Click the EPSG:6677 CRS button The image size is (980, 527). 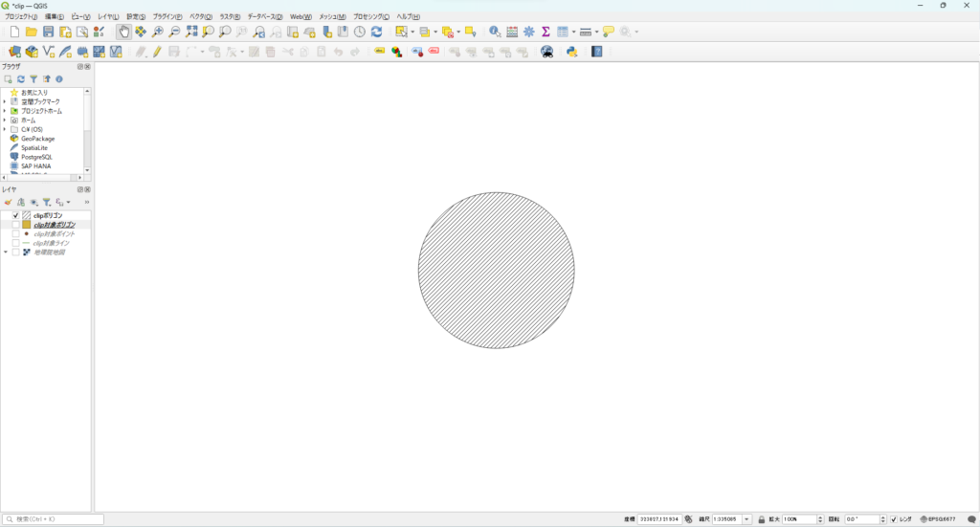(938, 519)
